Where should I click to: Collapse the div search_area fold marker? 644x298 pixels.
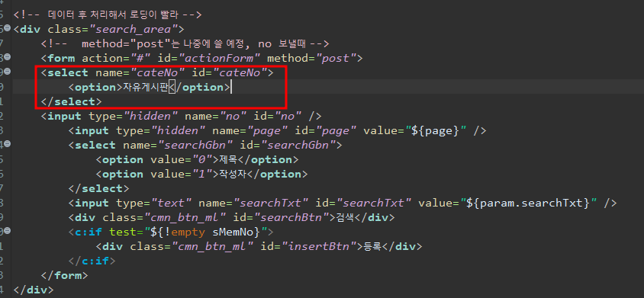7,29
